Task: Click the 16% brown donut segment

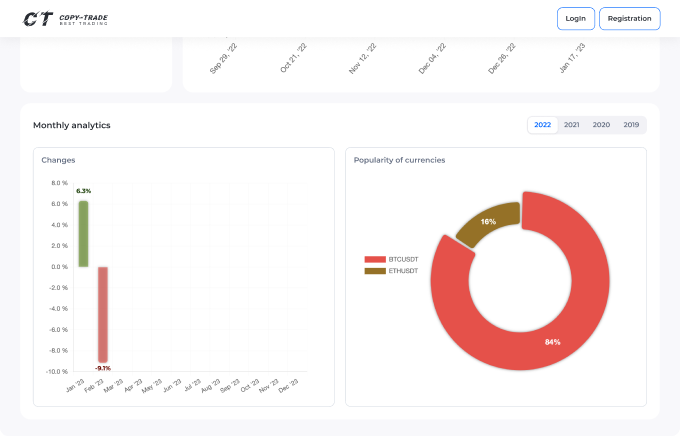Action: [488, 223]
